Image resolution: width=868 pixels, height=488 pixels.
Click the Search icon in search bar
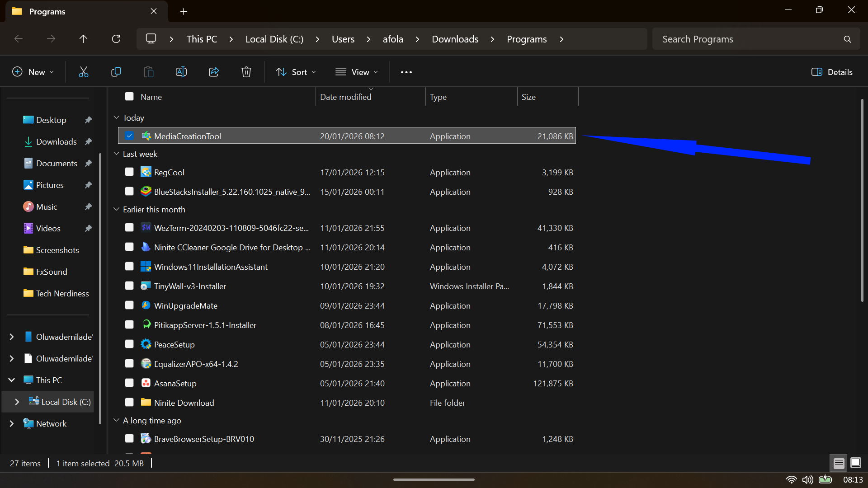(848, 39)
